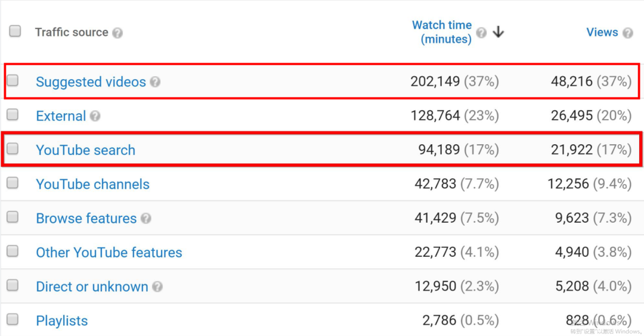Image resolution: width=644 pixels, height=336 pixels.
Task: Enable the Playlists row checkbox
Action: (x=13, y=319)
